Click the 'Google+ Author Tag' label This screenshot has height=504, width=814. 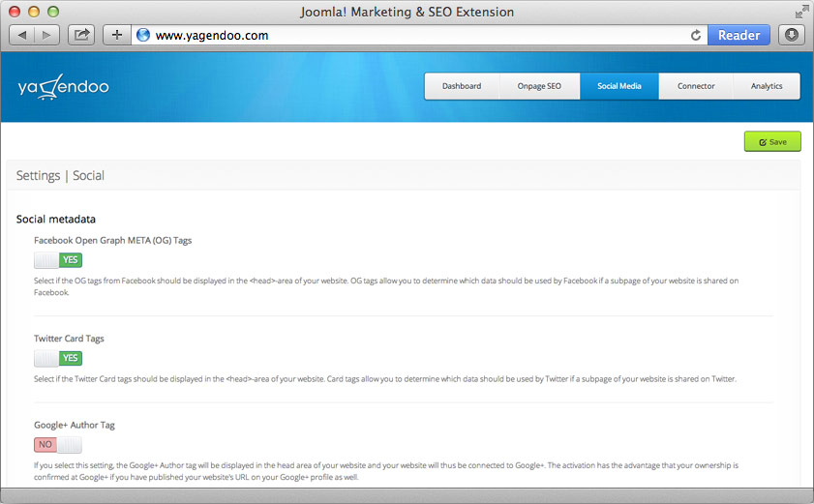tap(75, 425)
